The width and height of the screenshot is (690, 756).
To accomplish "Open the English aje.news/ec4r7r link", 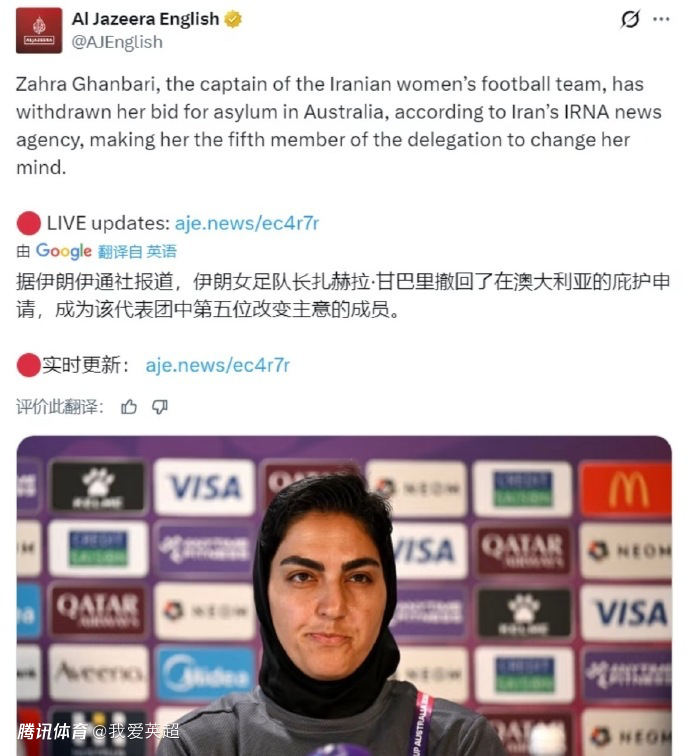I will click(247, 223).
